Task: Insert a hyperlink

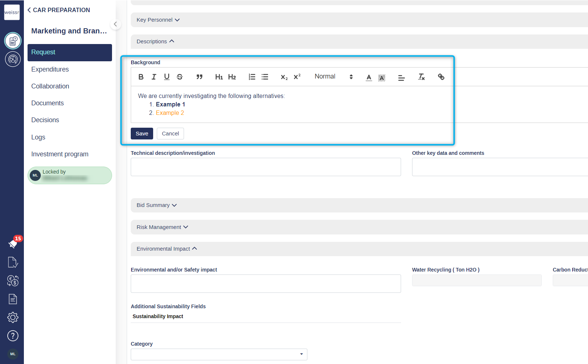Action: coord(441,77)
